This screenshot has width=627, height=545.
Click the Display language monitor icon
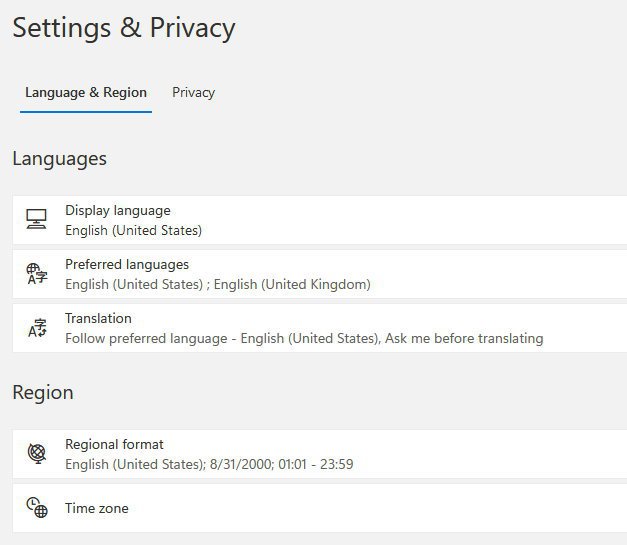pos(36,219)
